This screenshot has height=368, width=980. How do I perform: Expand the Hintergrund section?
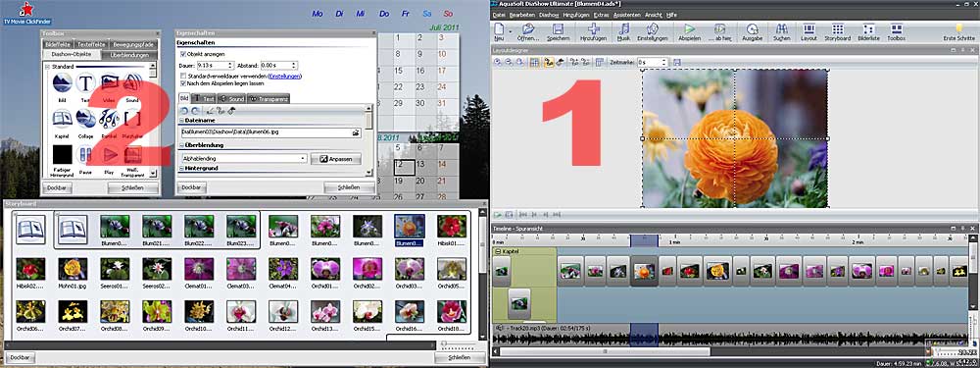[182, 169]
